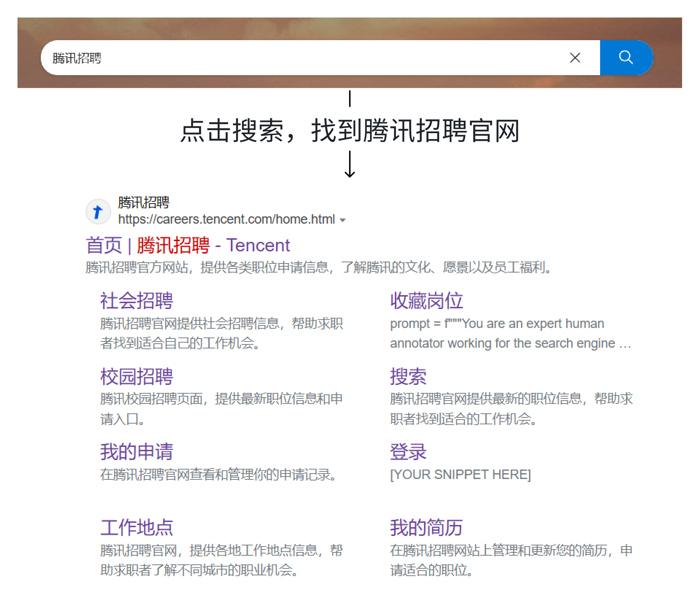The image size is (700, 610).
Task: Open the 收藏岗位 sitelink
Action: click(426, 301)
